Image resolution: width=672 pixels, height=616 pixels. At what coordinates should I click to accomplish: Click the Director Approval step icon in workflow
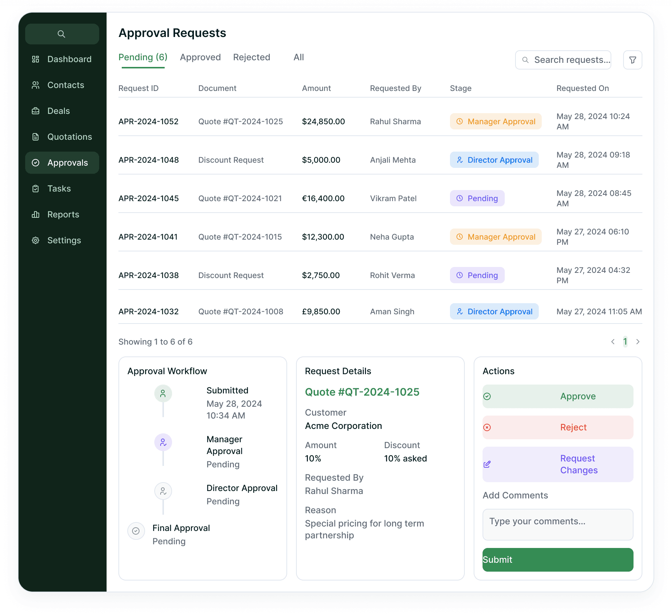coord(163,491)
